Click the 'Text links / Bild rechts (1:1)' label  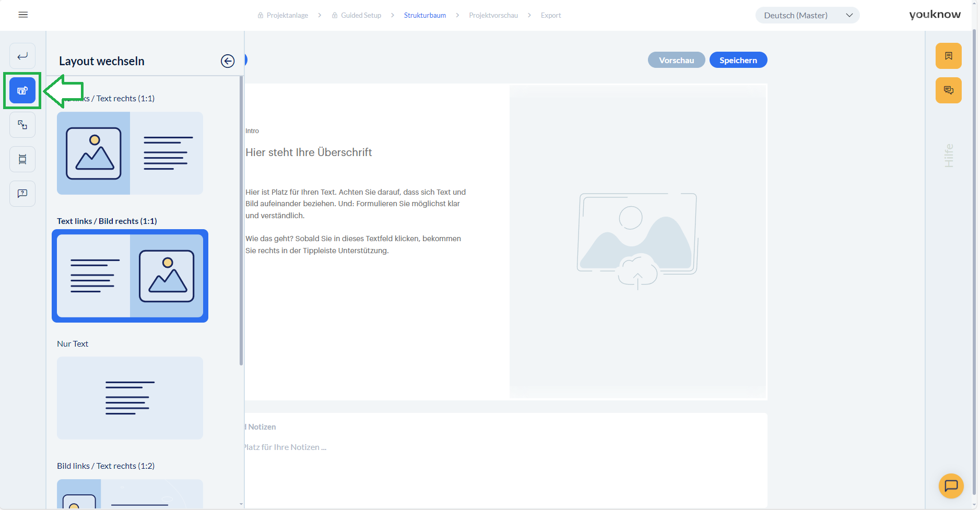point(107,221)
